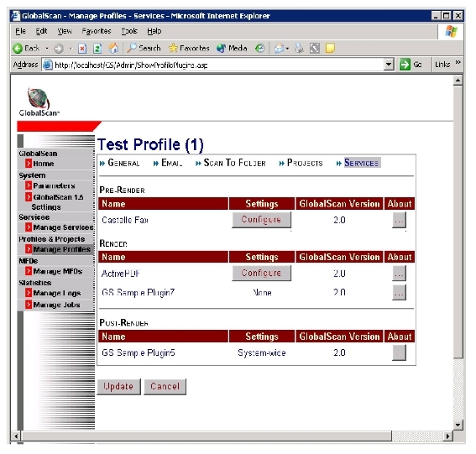Click the Internet Explorer title bar icon
Screen dimensions: 476x454
click(16, 15)
